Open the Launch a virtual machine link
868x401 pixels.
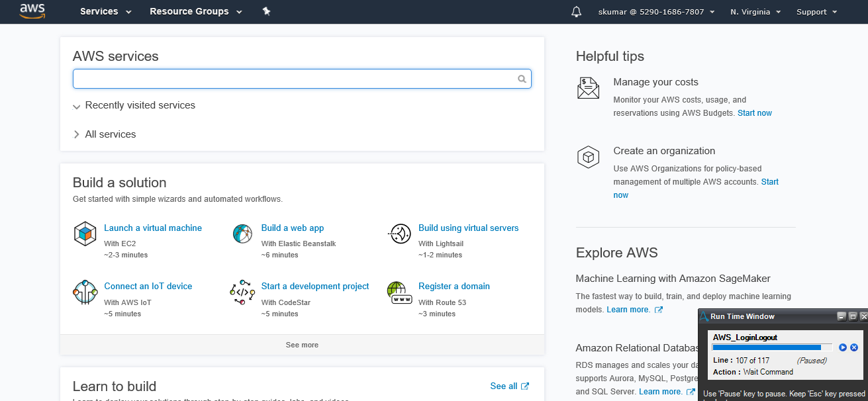coord(153,228)
